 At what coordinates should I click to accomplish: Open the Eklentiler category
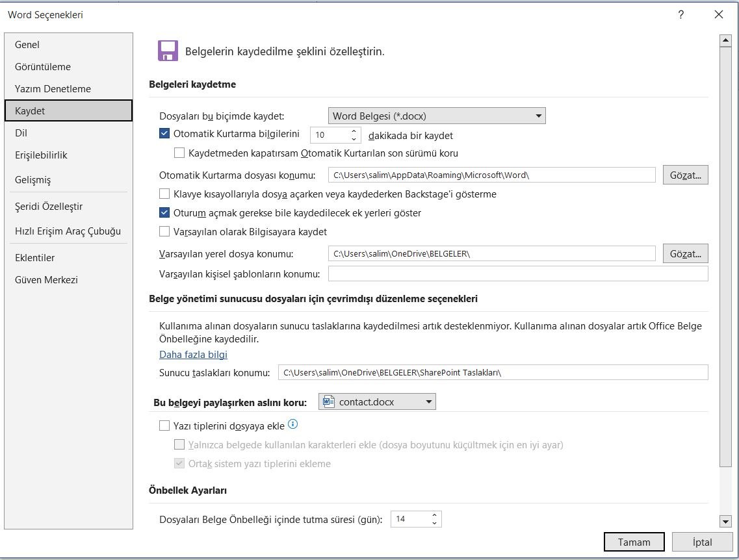(x=68, y=258)
